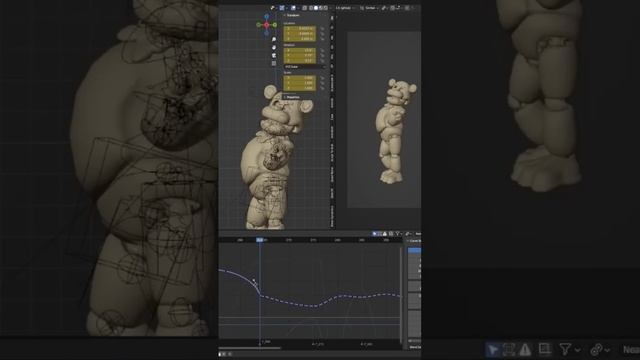The image size is (640, 360).
Task: Click graph editor horizontal scrollbar
Action: tap(250, 348)
